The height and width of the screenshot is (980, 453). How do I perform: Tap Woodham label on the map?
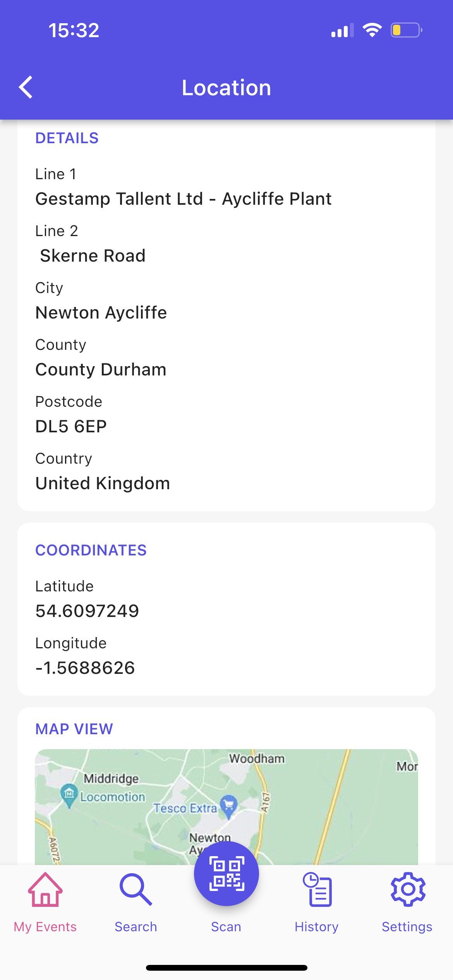pos(257,759)
